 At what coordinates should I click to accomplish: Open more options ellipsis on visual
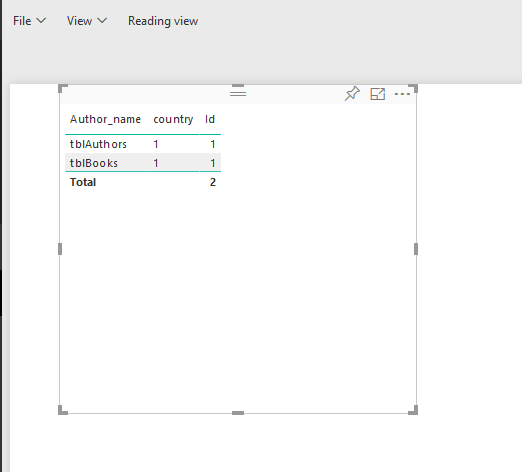pos(402,94)
